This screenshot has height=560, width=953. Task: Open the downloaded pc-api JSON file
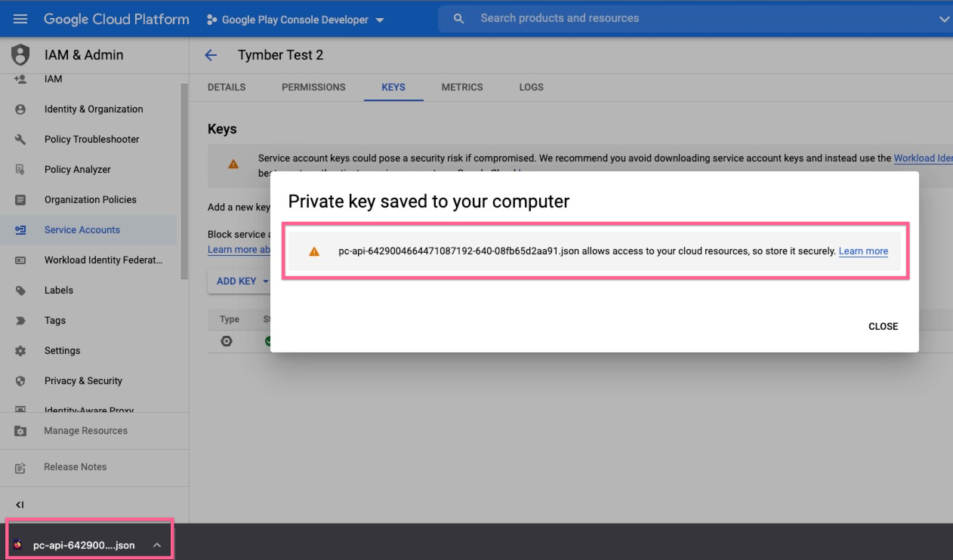83,545
